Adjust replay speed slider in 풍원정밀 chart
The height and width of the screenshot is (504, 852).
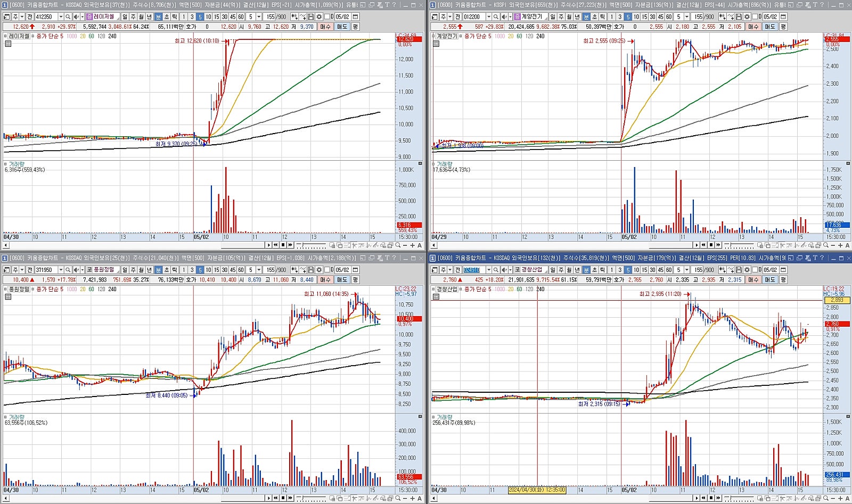point(311,499)
